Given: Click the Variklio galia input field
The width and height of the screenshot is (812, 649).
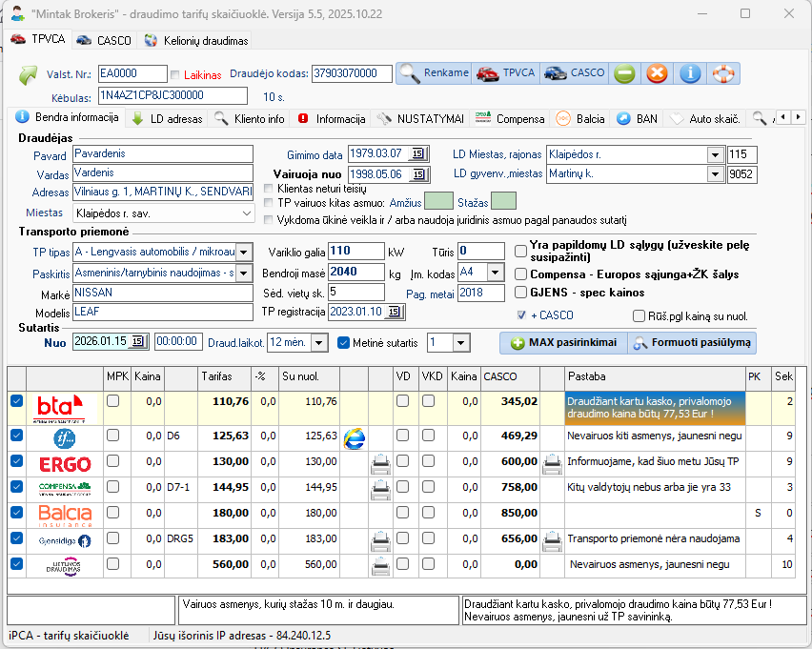Looking at the screenshot, I should (355, 252).
